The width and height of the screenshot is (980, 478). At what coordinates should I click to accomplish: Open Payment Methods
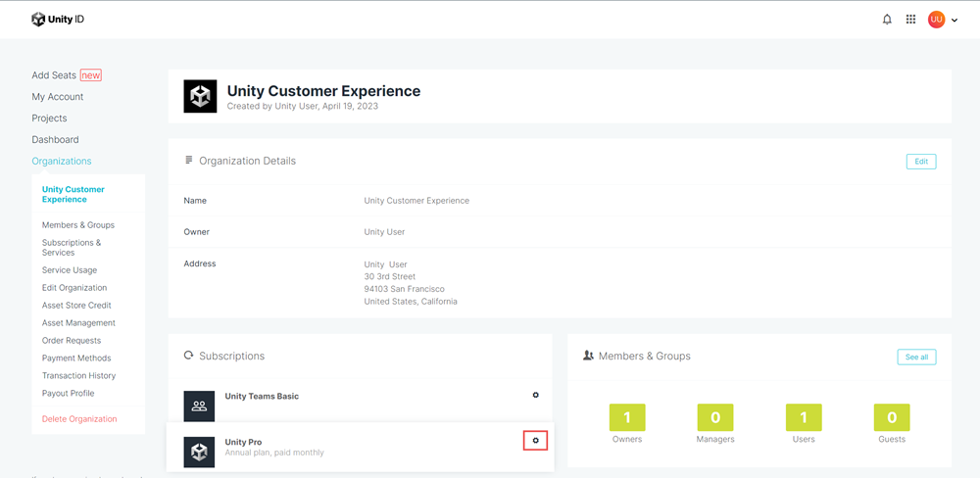[x=76, y=358]
